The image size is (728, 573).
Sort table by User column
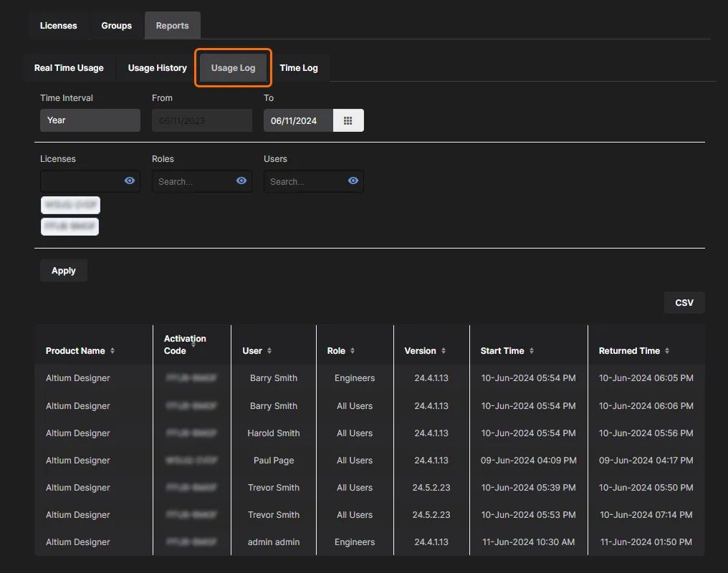click(269, 351)
